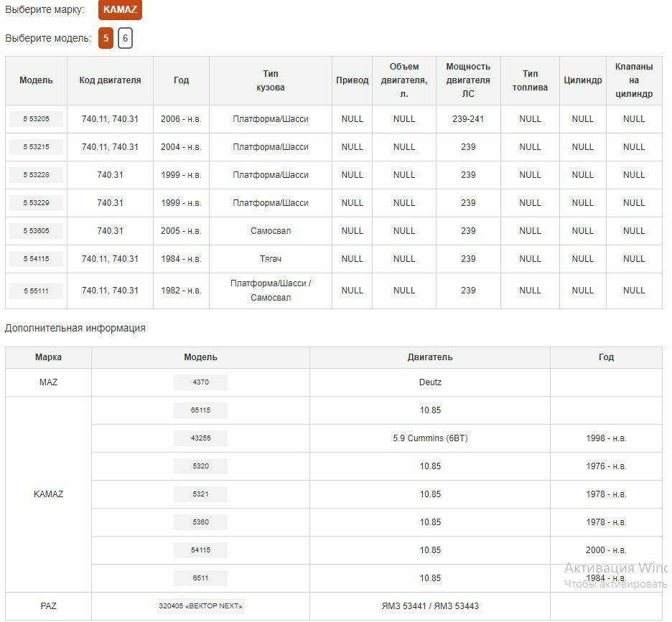The image size is (672, 622).
Task: Click the 'PAZ' brand cell
Action: 48,606
